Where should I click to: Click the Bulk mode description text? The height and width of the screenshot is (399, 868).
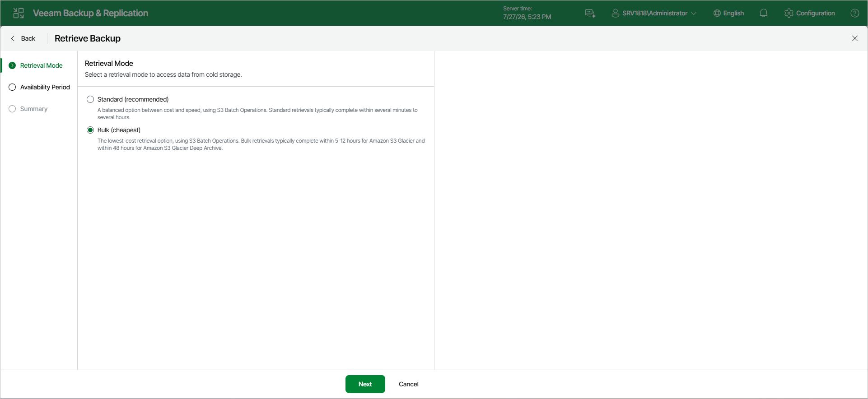click(x=261, y=144)
